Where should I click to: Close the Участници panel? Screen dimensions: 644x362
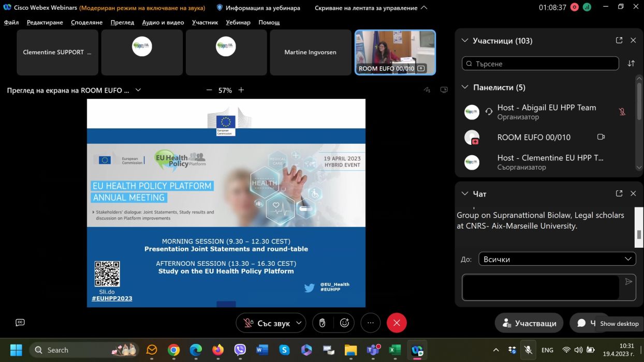(633, 40)
